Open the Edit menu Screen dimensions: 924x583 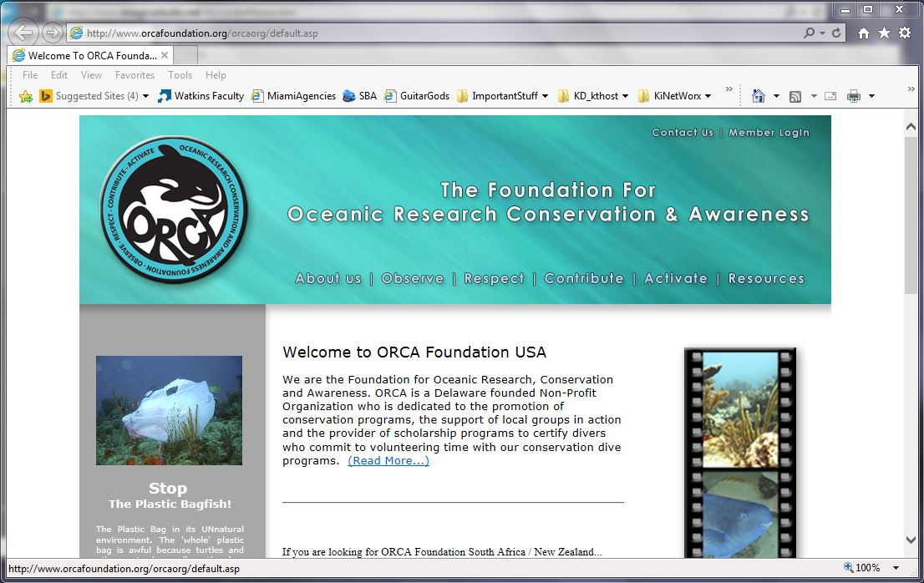(x=59, y=75)
